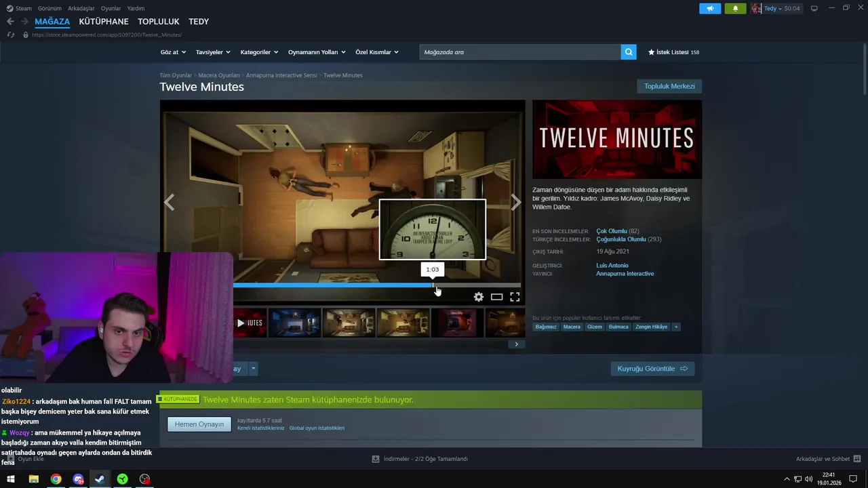Viewport: 868px width, 488px height.
Task: Click the Tüm Oyunlar breadcrumb
Action: point(176,75)
